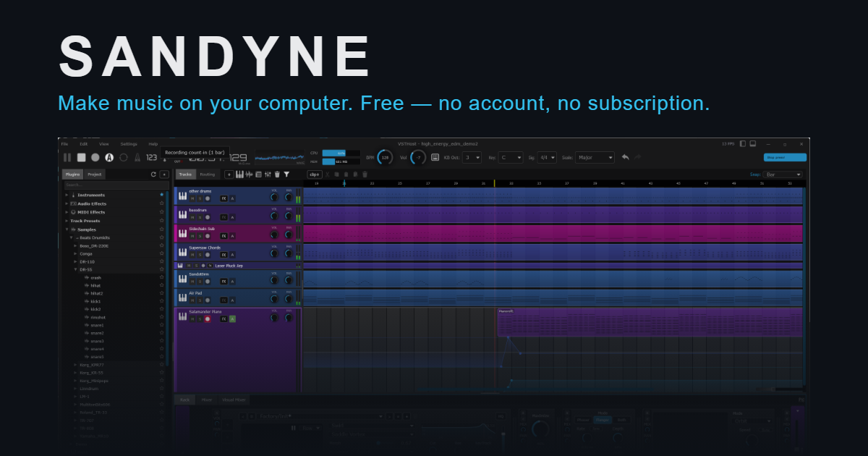Open FX for Supersaw Chords track

click(224, 255)
